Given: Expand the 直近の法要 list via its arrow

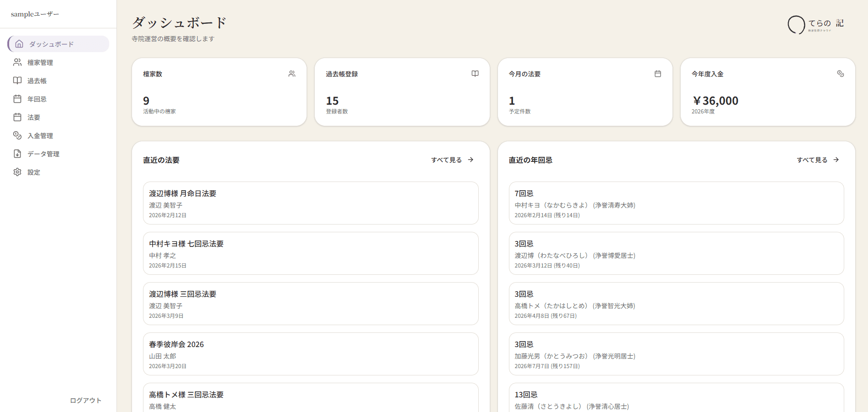Looking at the screenshot, I should coord(471,160).
